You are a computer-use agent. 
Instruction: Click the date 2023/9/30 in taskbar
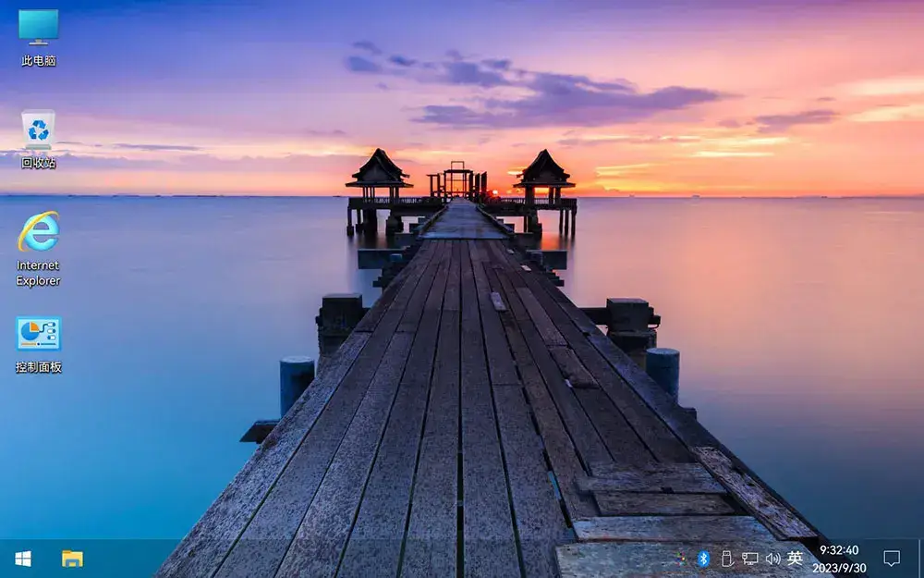[x=839, y=568]
